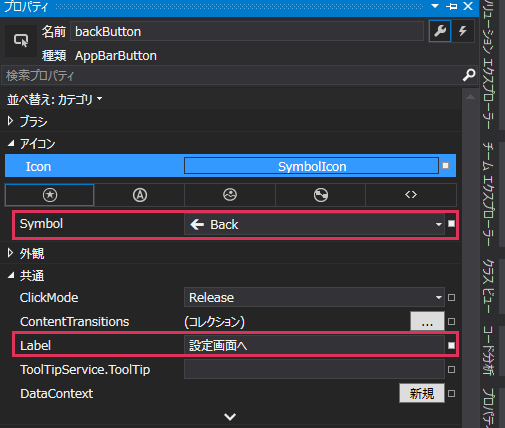Expand the 外観 category
This screenshot has height=428, width=505.
coord(10,253)
